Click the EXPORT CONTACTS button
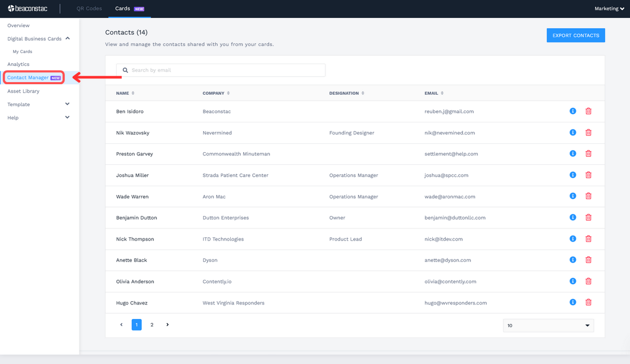 point(576,35)
